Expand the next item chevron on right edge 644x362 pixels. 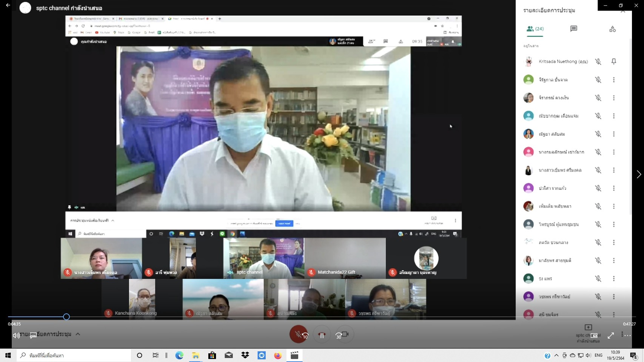[639, 174]
